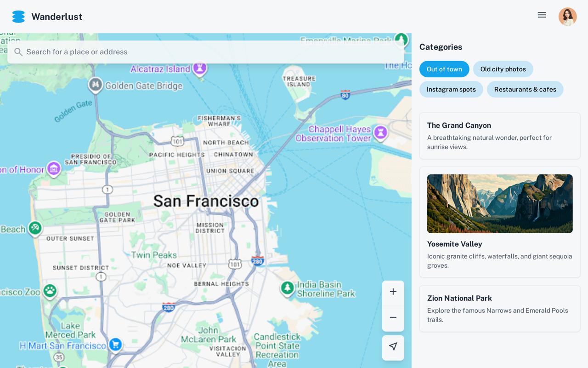Center map on my location
The width and height of the screenshot is (588, 368).
393,347
